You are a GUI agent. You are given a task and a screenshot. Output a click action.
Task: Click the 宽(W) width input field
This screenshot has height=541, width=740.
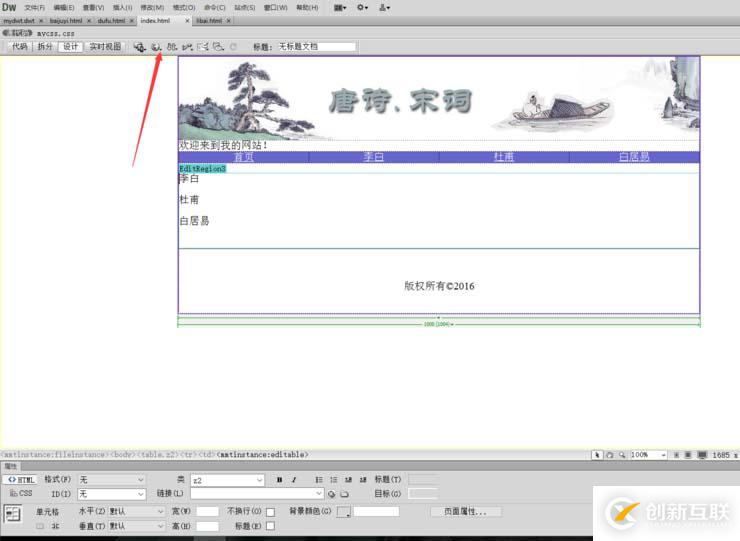(x=208, y=512)
